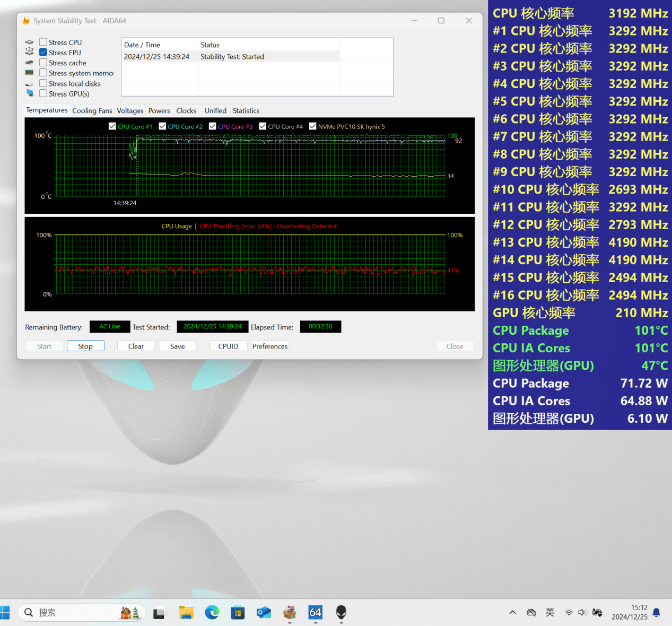The image size is (672, 626).
Task: Open the notification bell in system tray
Action: (656, 613)
